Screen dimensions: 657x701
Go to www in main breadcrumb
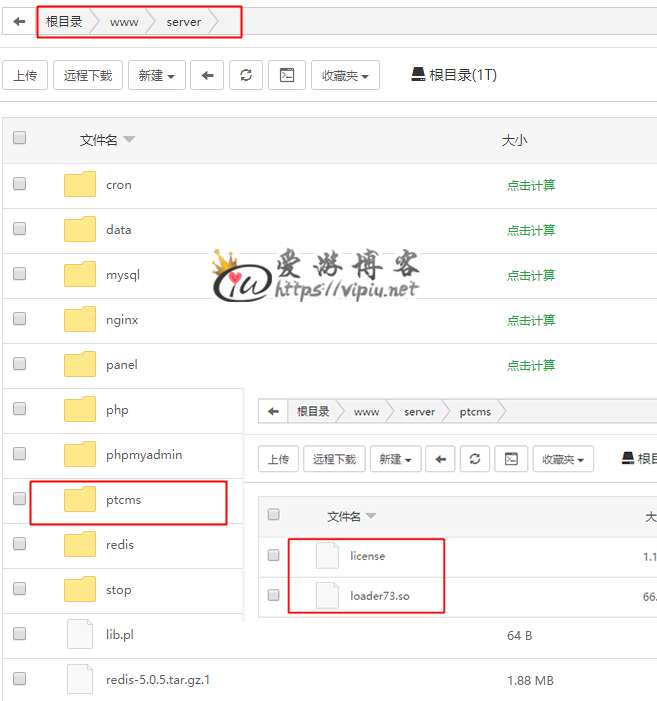(124, 22)
